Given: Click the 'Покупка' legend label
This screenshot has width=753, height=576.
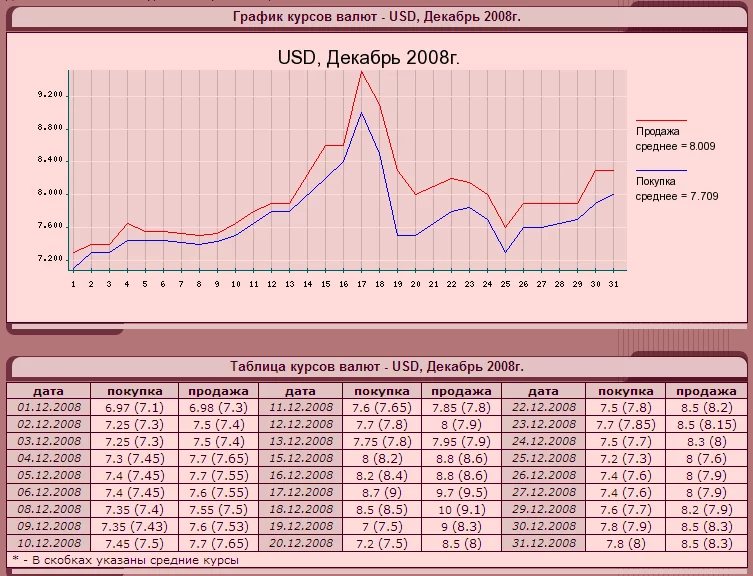Looking at the screenshot, I should pyautogui.click(x=656, y=181).
